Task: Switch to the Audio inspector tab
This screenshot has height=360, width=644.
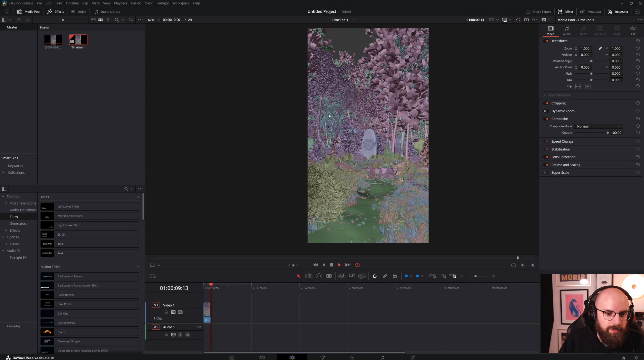Action: (567, 30)
